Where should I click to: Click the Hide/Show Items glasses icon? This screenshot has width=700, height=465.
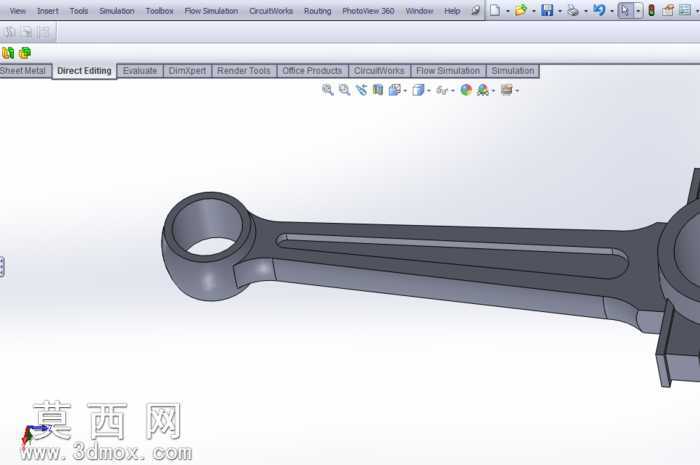[442, 90]
